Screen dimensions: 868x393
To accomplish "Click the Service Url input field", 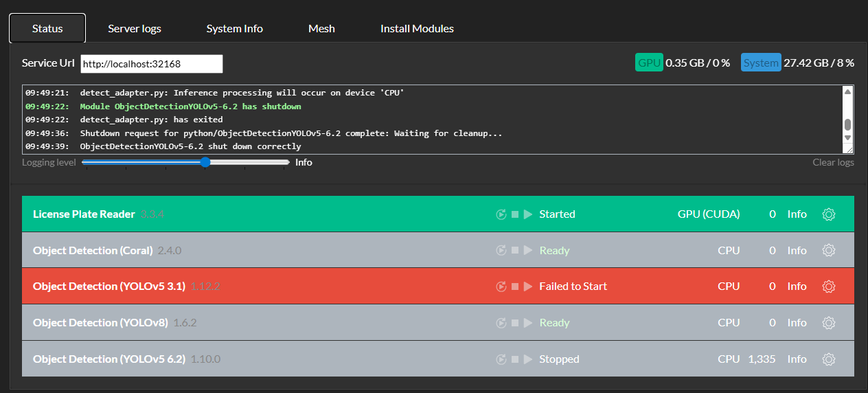I will coord(152,64).
